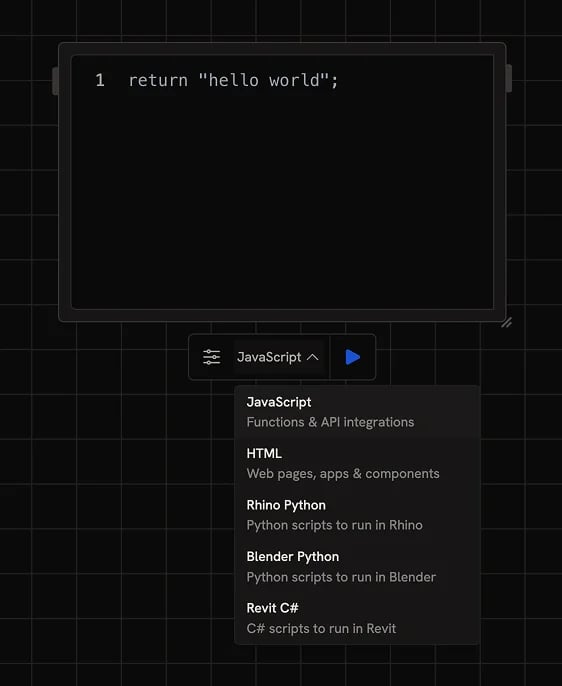Click the right port handle of code node
The height and width of the screenshot is (686, 562).
tap(509, 78)
